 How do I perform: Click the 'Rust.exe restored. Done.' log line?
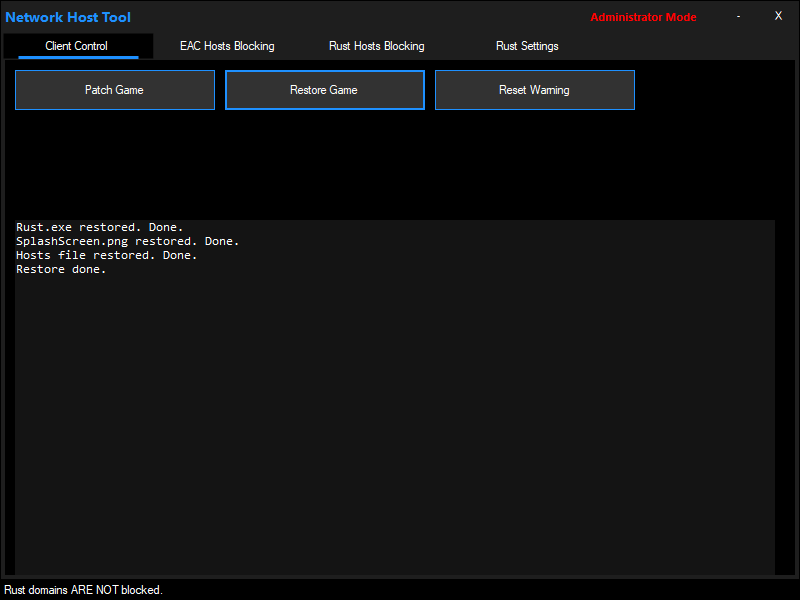[x=100, y=227]
